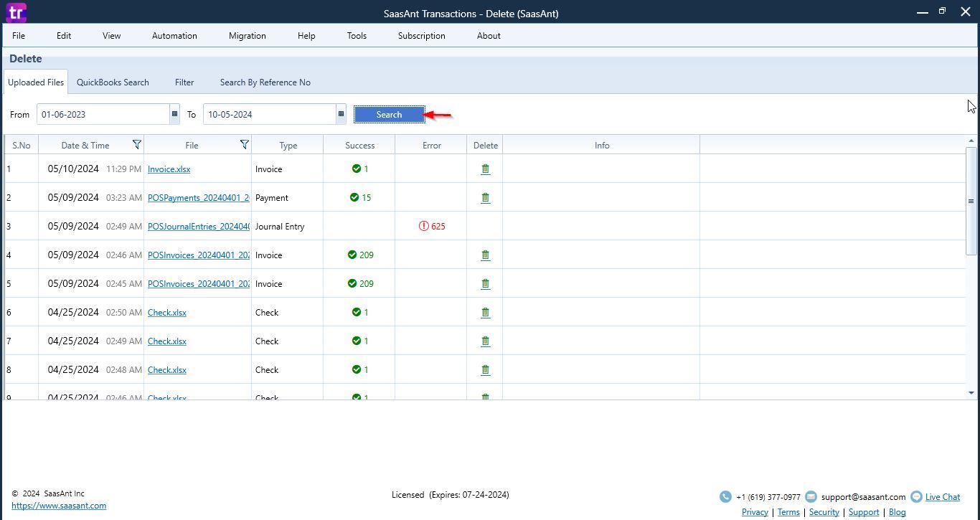Click trash icon for the 02:46 AM POSInvoices row
Screen dimensions: 980x520
tap(485, 255)
